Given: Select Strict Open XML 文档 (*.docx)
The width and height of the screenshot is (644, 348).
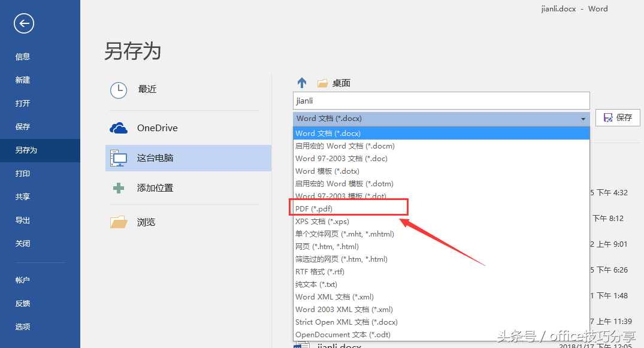Looking at the screenshot, I should click(x=441, y=322).
